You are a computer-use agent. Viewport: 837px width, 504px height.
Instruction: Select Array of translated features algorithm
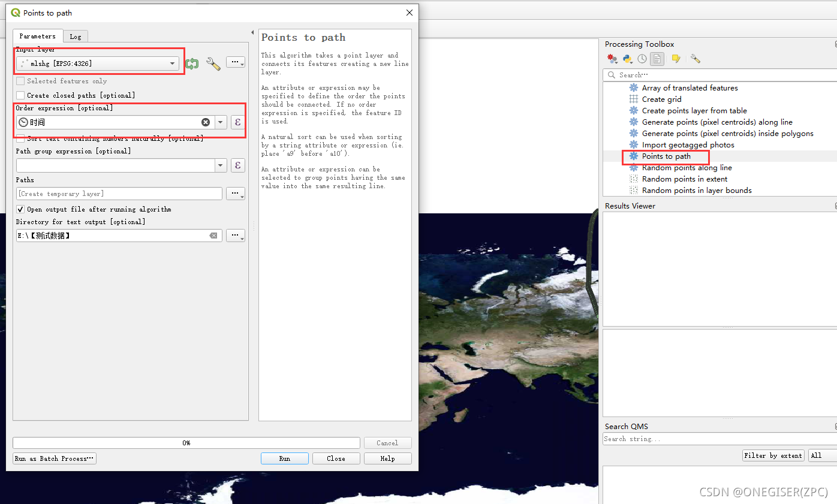tap(690, 88)
